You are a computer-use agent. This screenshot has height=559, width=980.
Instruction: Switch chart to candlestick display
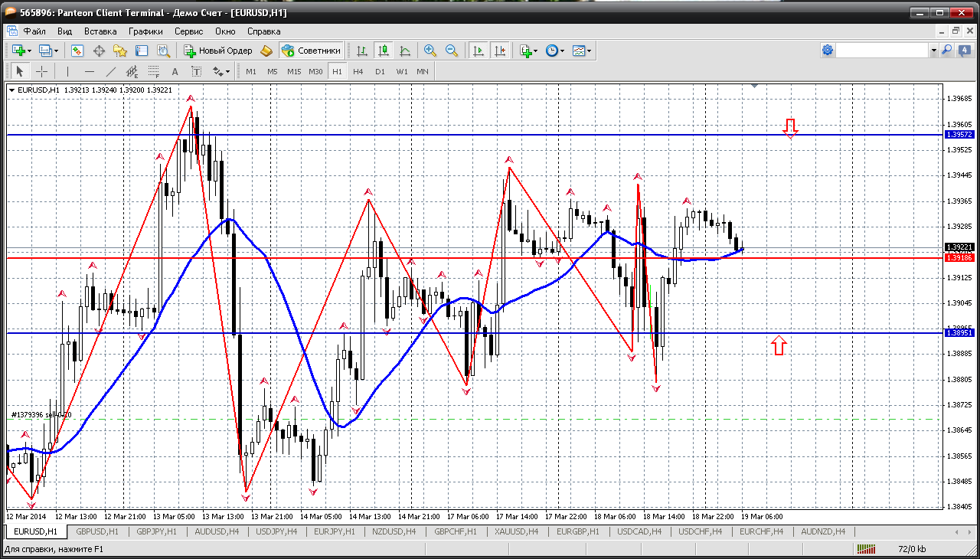pos(383,51)
